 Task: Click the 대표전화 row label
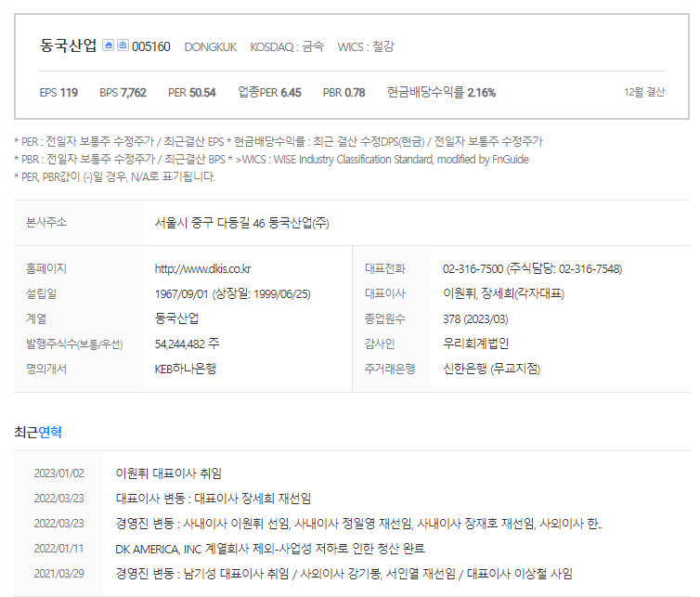click(x=385, y=268)
